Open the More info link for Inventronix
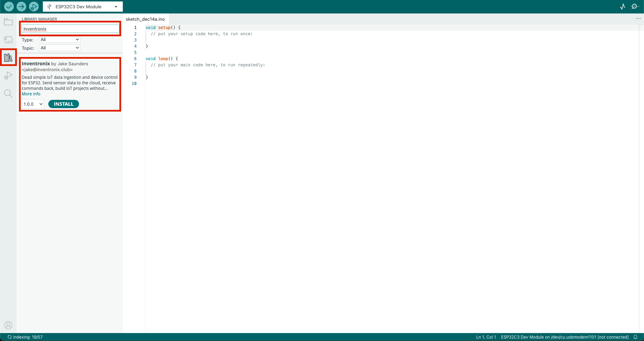Viewport: 644px width, 341px height. (x=31, y=94)
